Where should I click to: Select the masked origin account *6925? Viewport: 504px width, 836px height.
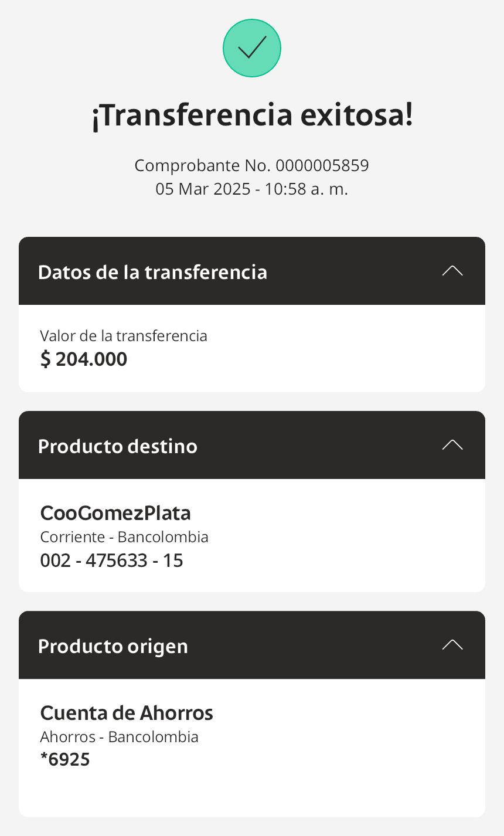click(x=65, y=760)
